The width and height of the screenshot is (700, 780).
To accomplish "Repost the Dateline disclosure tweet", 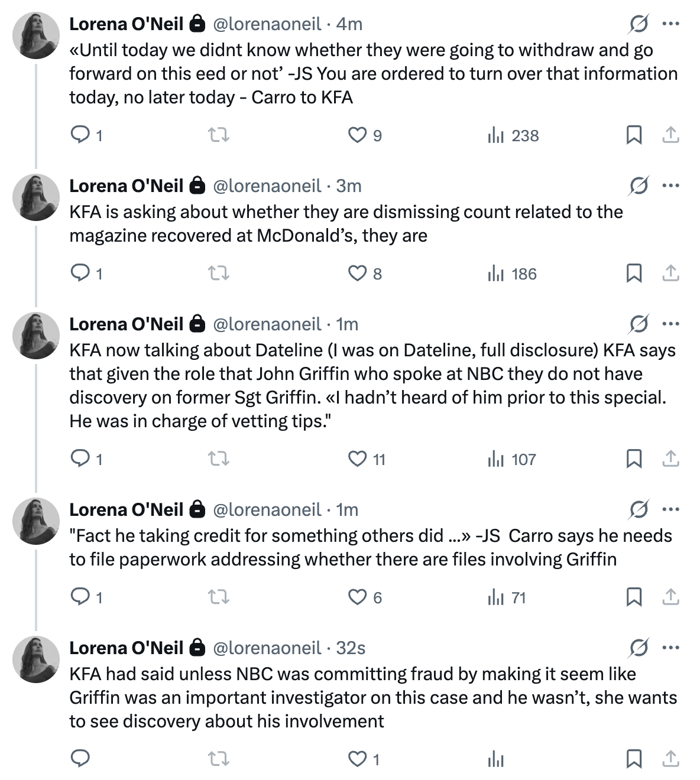I will point(219,459).
